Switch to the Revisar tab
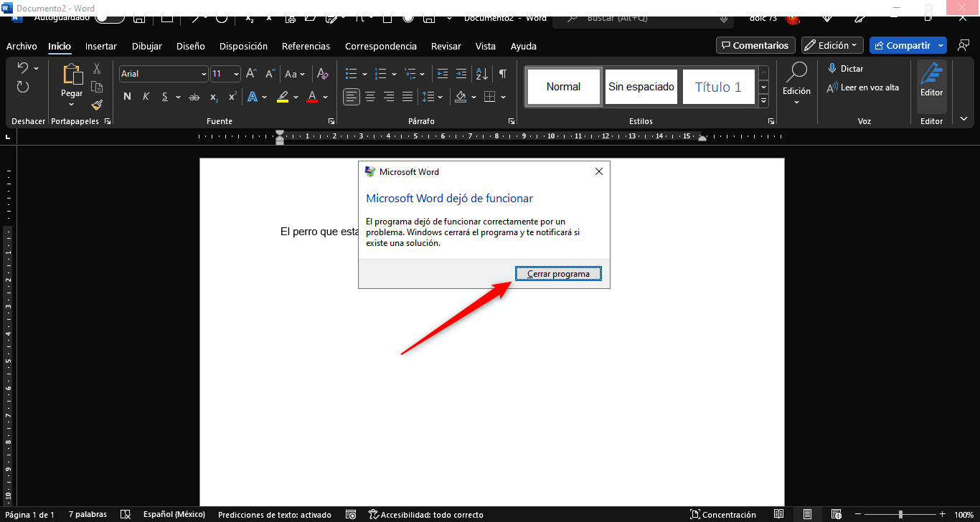Viewport: 980px width, 522px height. 446,46
